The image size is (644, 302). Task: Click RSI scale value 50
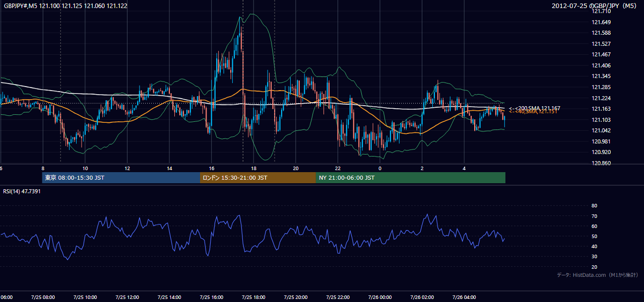tap(594, 236)
